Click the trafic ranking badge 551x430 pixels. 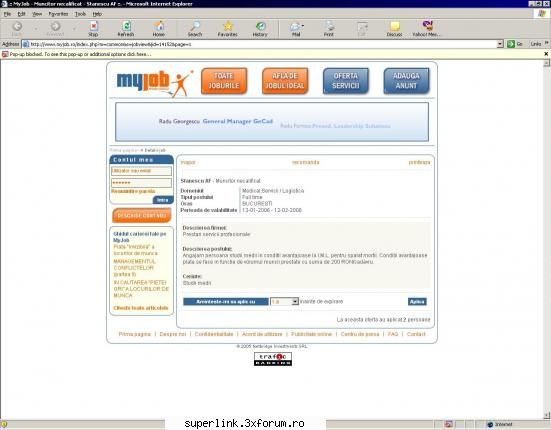pyautogui.click(x=273, y=359)
